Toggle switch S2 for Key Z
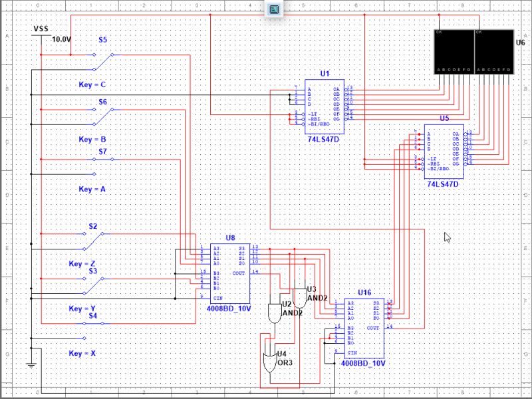 click(x=93, y=243)
